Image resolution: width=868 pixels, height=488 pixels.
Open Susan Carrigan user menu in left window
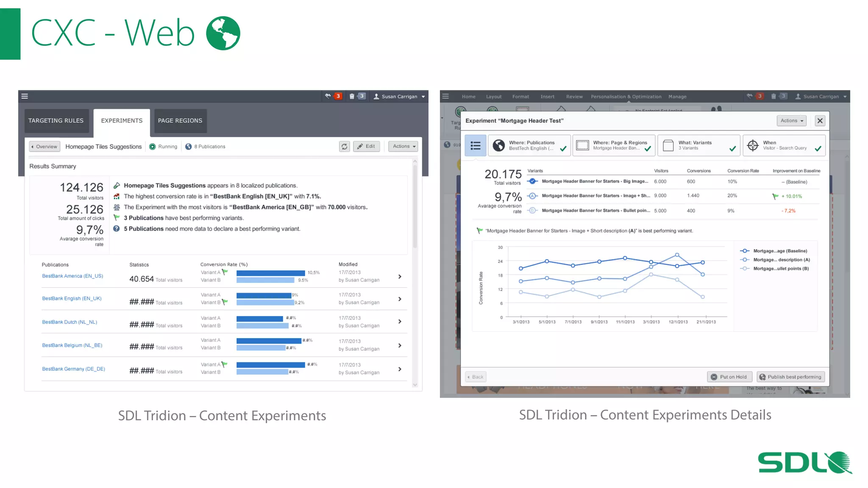tap(399, 97)
